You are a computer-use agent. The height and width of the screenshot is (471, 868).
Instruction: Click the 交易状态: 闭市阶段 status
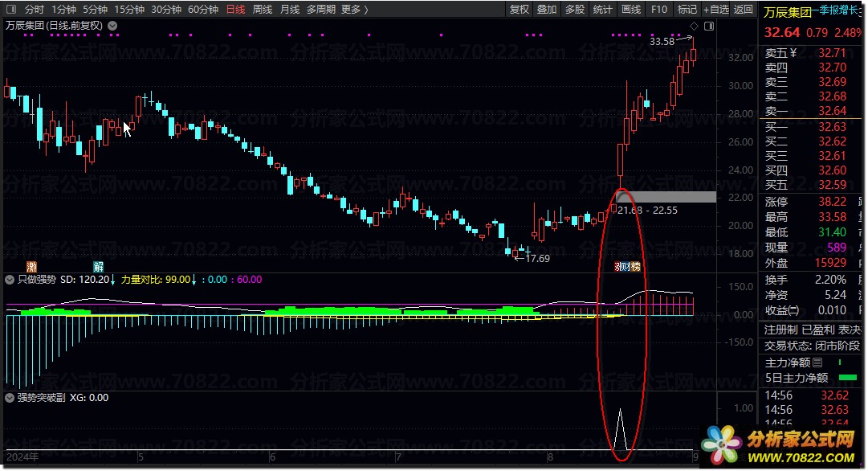click(812, 346)
